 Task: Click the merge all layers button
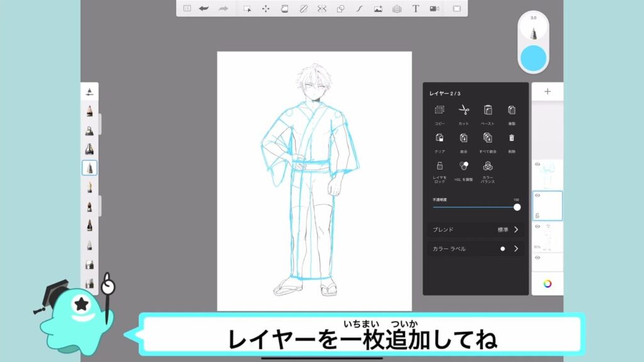(x=487, y=138)
